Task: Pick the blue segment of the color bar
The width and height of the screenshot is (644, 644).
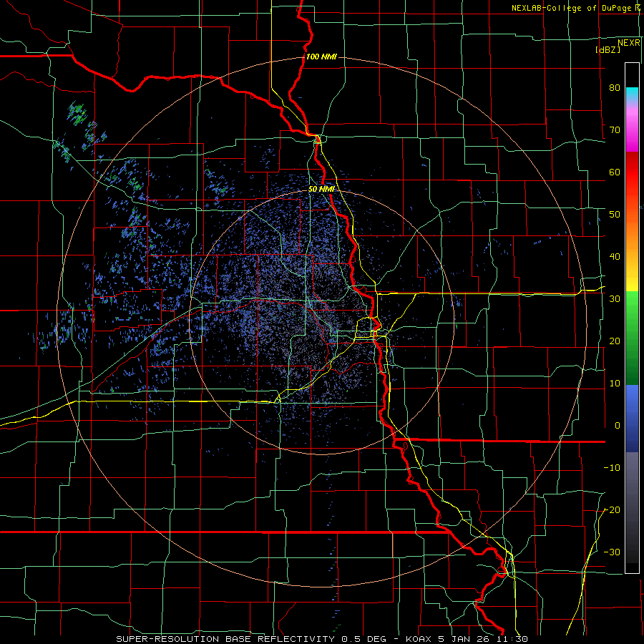Action: tap(632, 418)
